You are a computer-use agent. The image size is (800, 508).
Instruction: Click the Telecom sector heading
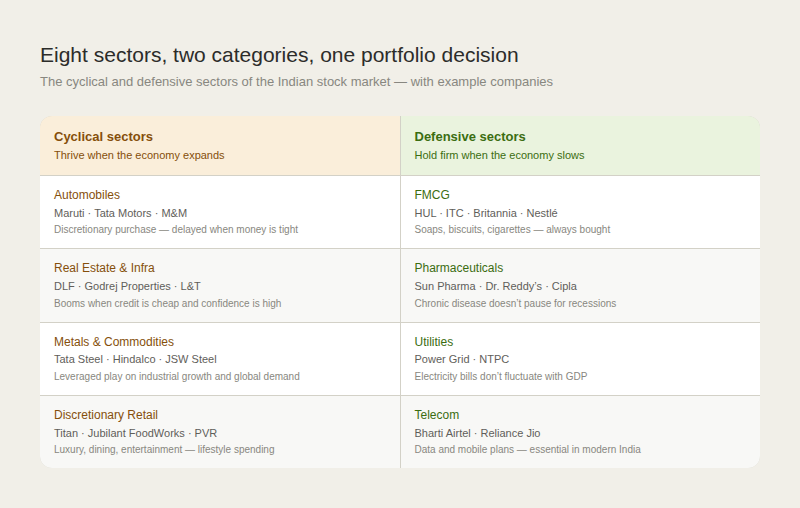coord(436,415)
